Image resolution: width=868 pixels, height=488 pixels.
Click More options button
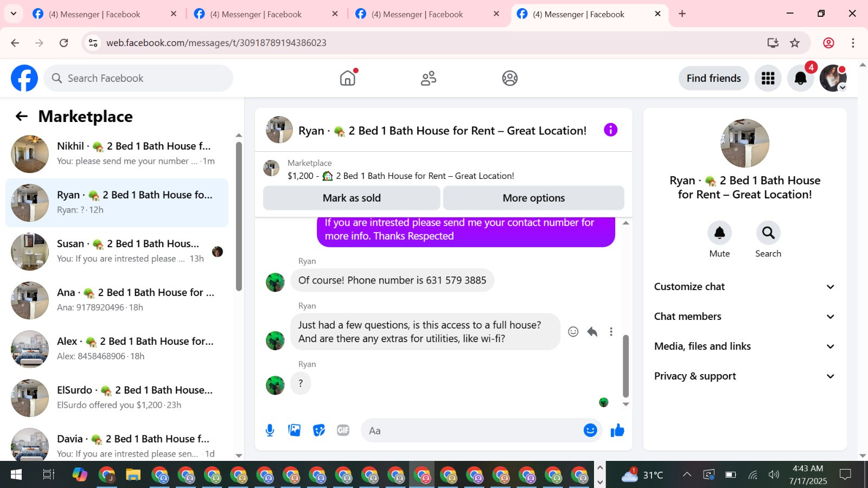tap(534, 198)
